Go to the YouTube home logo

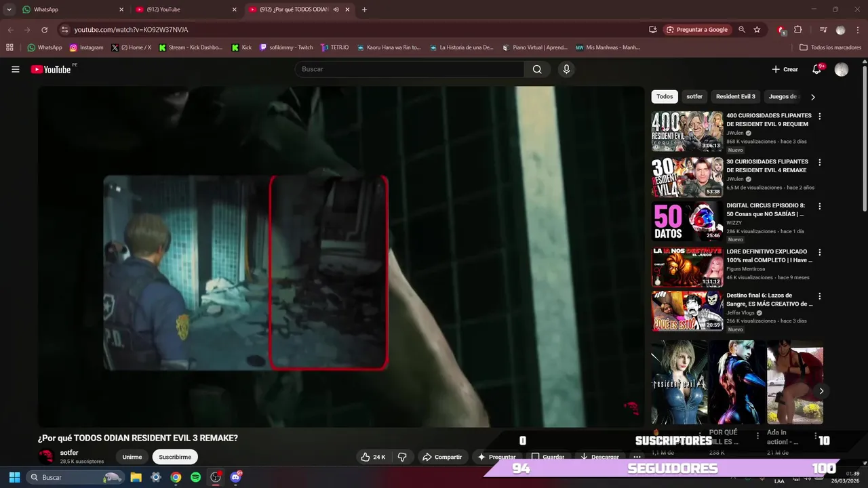tap(51, 69)
